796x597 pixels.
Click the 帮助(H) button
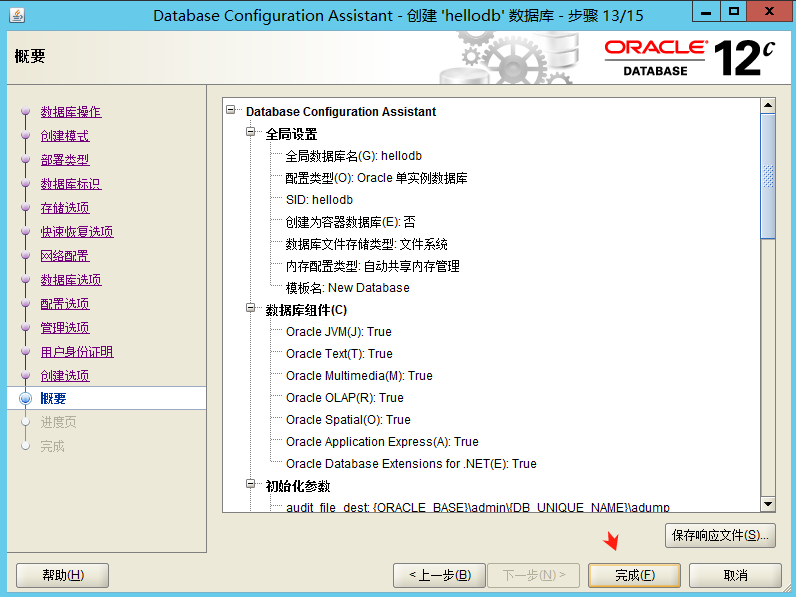click(62, 575)
